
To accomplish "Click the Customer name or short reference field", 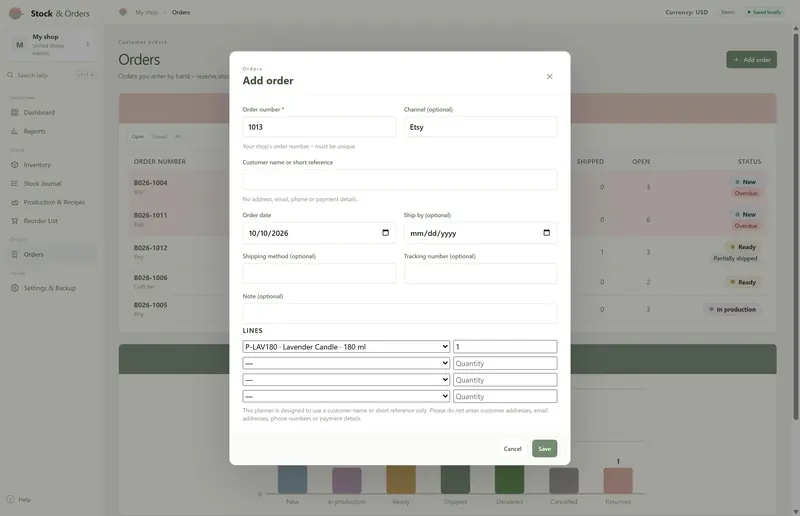I will pos(399,180).
